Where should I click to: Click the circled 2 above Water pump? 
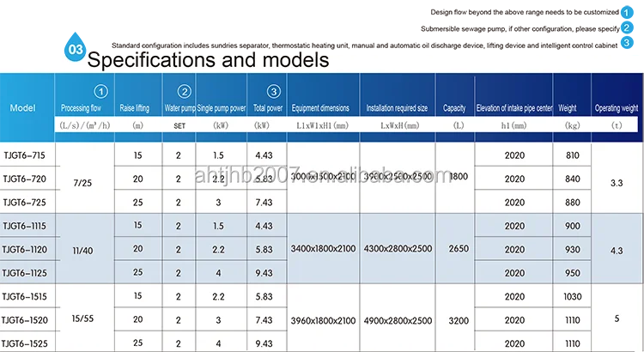184,92
